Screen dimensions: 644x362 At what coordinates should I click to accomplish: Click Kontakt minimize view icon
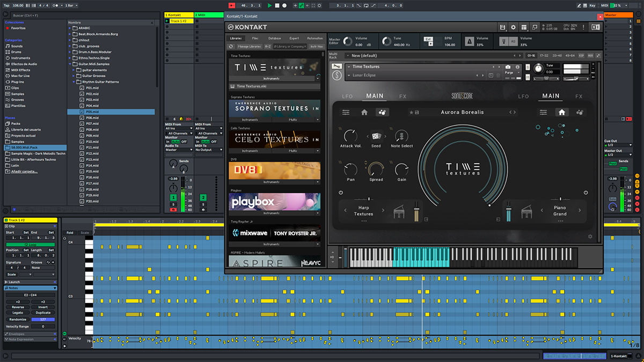pos(535,27)
